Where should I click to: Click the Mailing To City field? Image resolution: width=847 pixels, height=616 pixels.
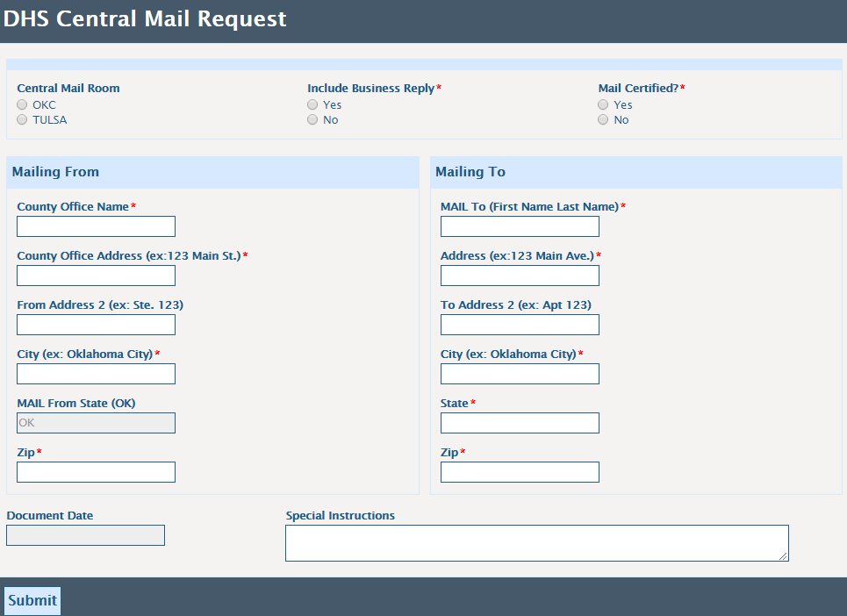(x=520, y=374)
